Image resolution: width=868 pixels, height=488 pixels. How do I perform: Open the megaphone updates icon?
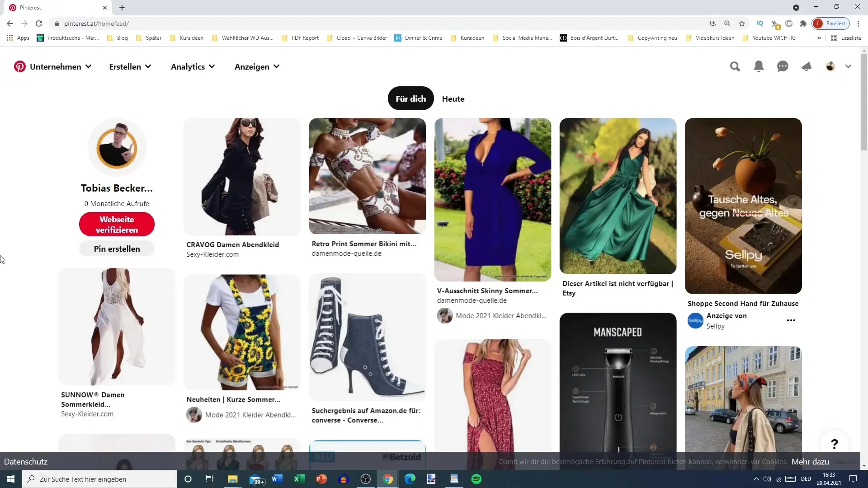pyautogui.click(x=807, y=66)
